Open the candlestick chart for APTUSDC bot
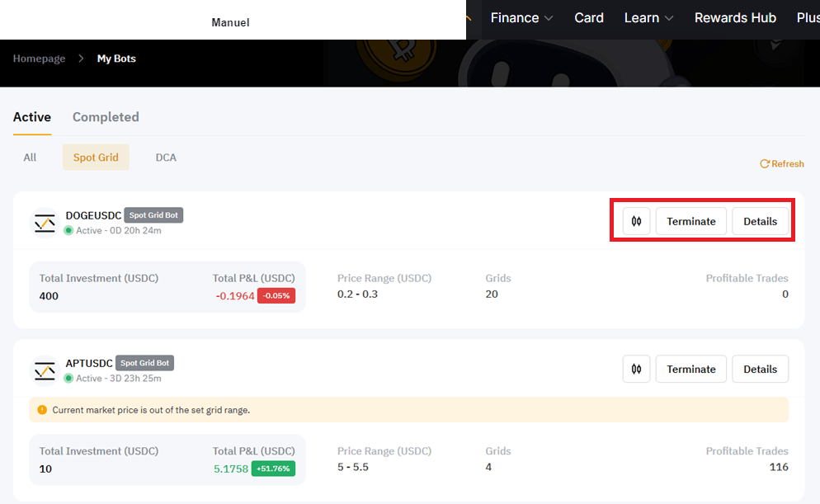Screen dimensions: 820x504 click(635, 369)
